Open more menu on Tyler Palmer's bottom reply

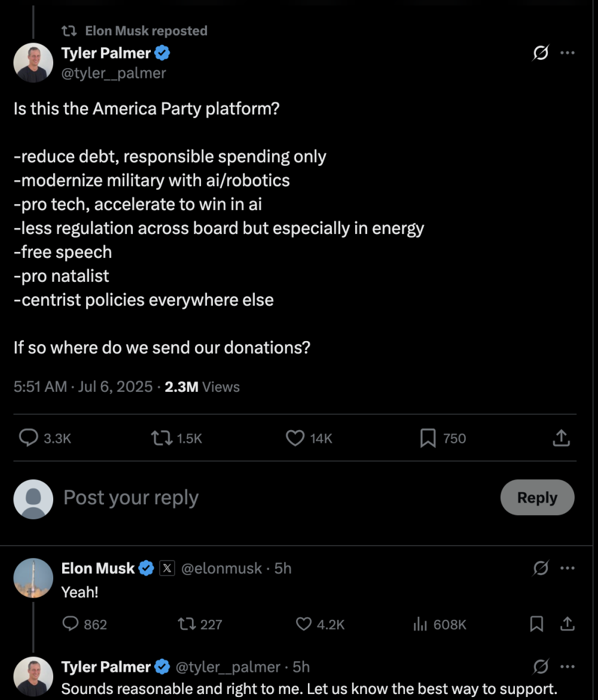click(567, 666)
